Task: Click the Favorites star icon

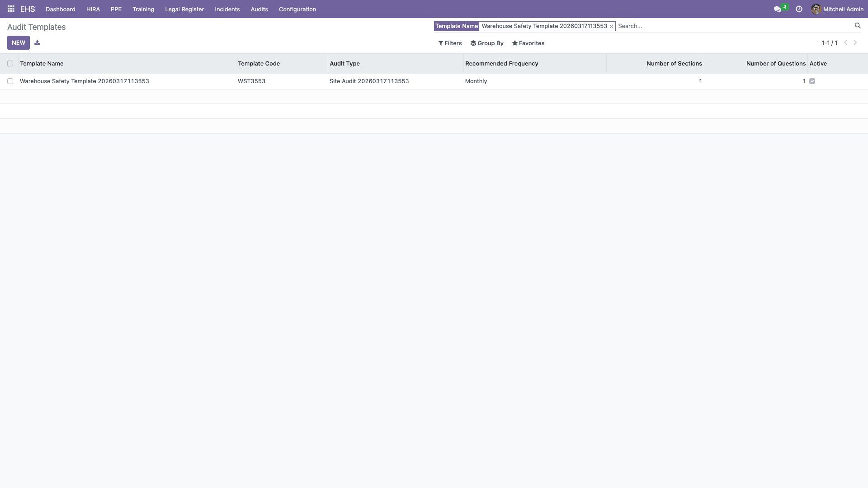Action: pyautogui.click(x=515, y=43)
